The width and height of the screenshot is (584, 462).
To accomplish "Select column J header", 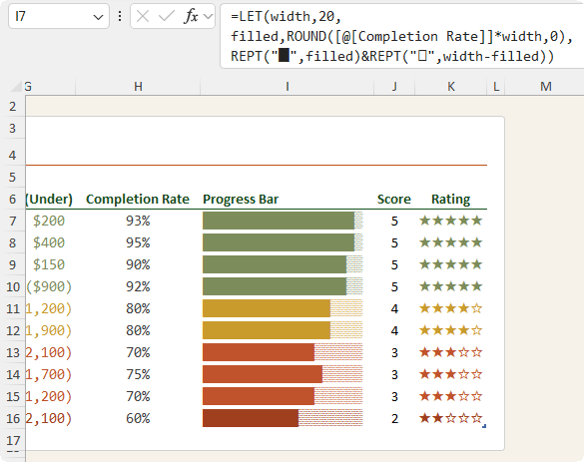I will coord(394,86).
